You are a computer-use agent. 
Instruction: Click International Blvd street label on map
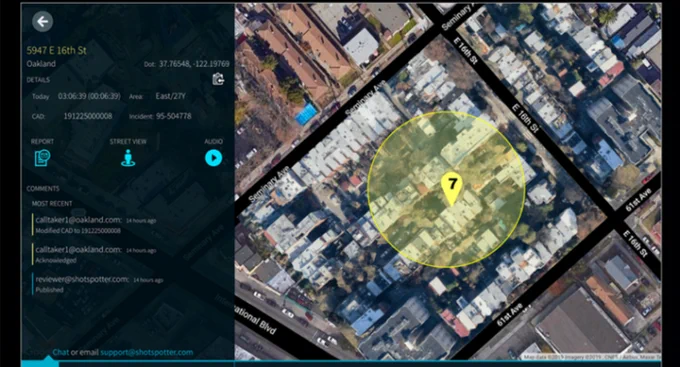point(255,320)
